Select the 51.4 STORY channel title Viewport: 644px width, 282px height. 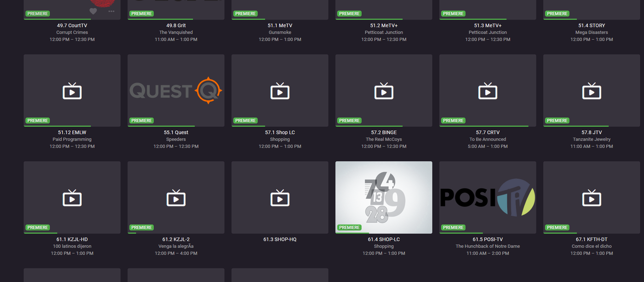592,25
